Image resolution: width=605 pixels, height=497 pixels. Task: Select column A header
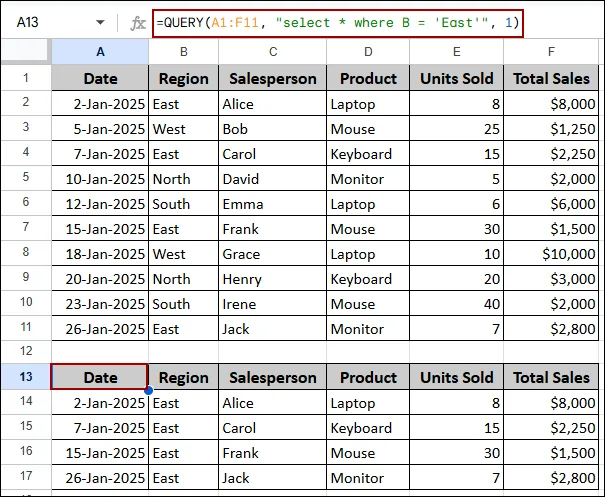point(100,52)
